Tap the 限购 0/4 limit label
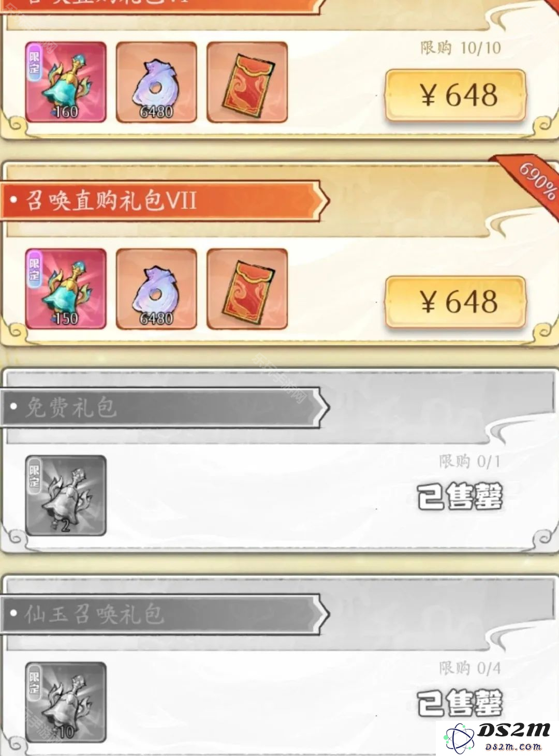Image resolution: width=559 pixels, height=756 pixels. point(470,668)
